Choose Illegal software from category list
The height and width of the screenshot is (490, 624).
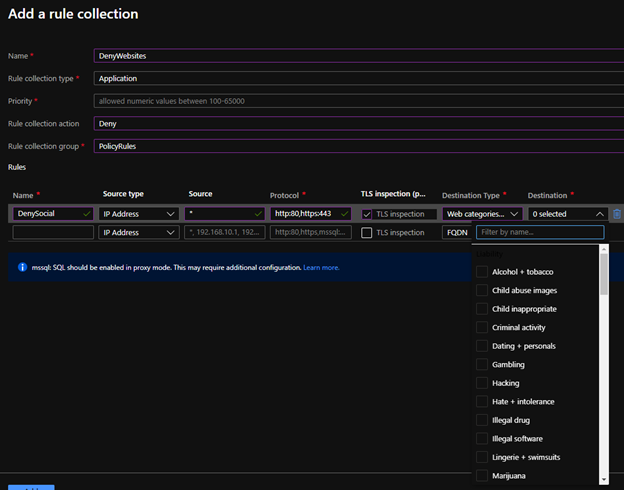pyautogui.click(x=483, y=439)
